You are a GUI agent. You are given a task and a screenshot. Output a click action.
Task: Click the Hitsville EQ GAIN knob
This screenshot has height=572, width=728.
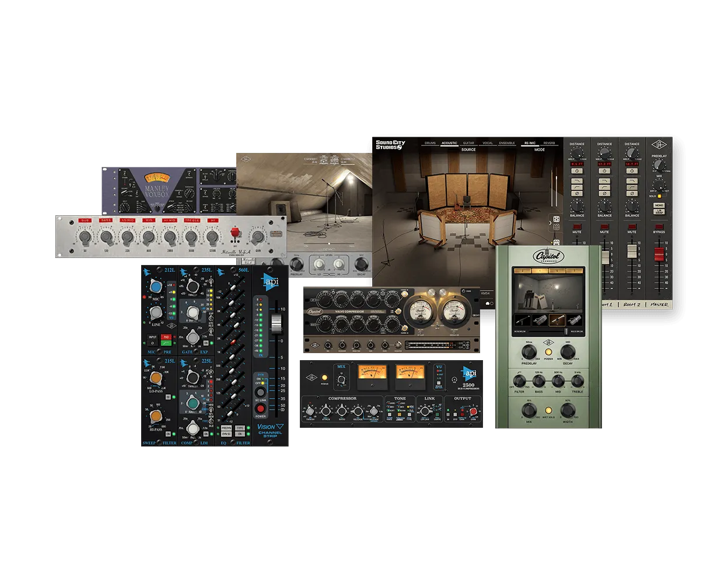pos(257,237)
